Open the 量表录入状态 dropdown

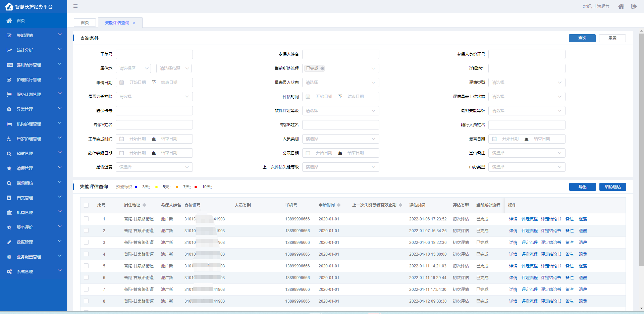point(340,83)
